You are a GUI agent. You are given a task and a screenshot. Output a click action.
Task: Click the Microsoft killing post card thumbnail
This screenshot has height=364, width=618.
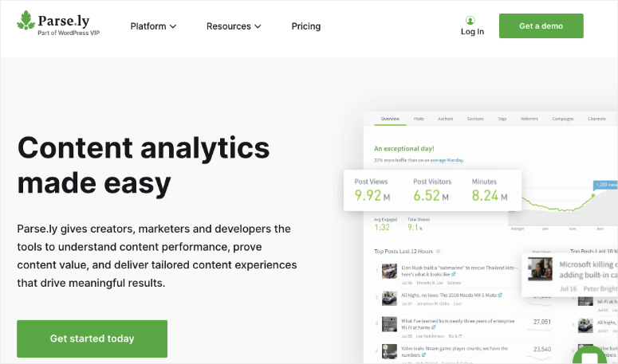(540, 268)
